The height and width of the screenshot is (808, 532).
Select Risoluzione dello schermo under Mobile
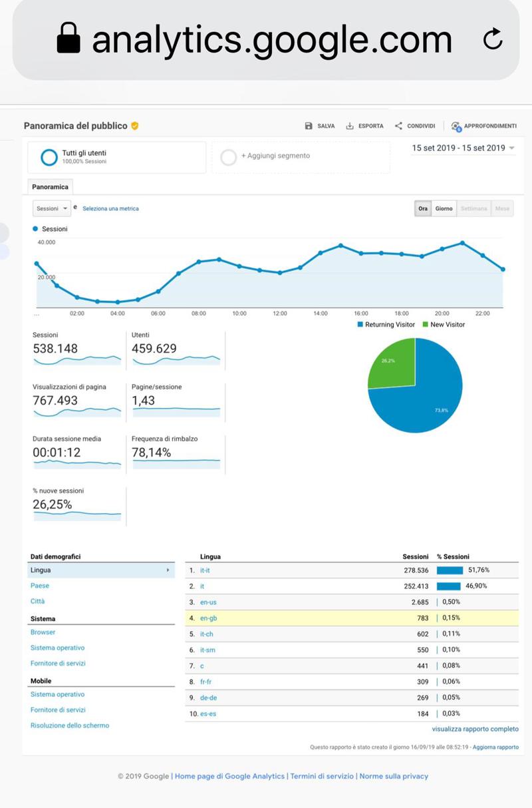pos(70,725)
